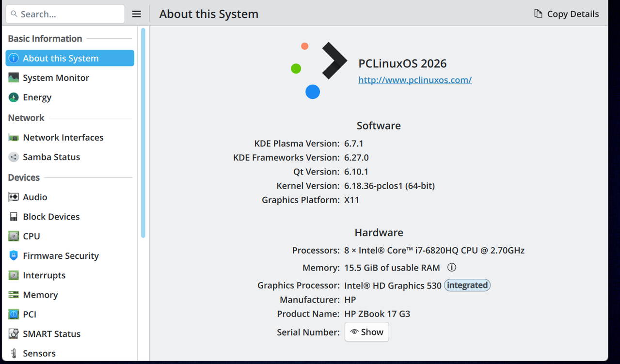Screen dimensions: 620x364
Task: Copy system details to clipboard
Action: tap(566, 14)
